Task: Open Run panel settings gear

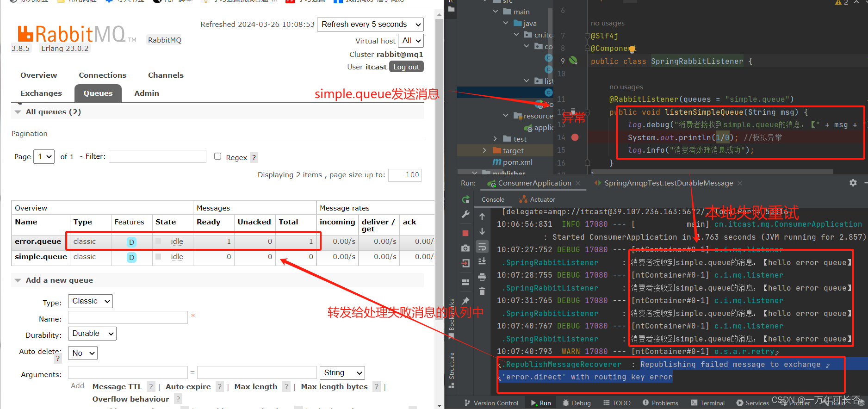Action: pyautogui.click(x=853, y=183)
